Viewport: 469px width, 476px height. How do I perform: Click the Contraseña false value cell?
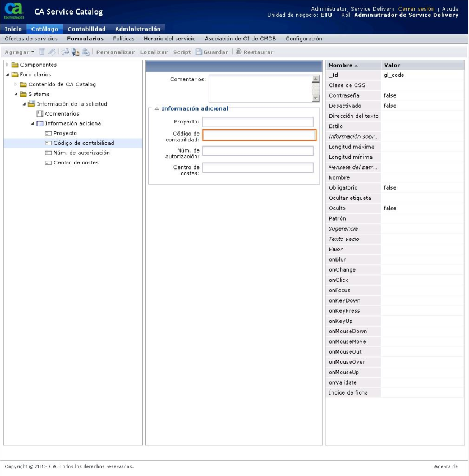(422, 95)
